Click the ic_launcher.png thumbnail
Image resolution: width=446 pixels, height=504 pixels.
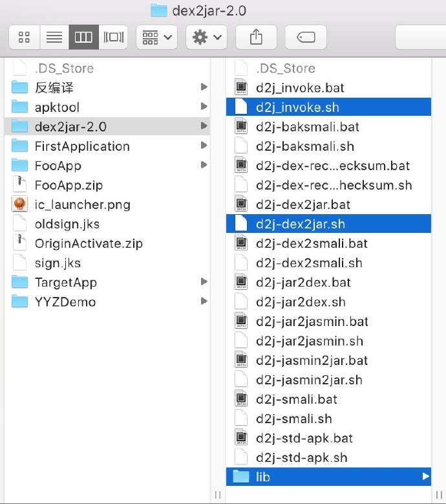[x=19, y=204]
